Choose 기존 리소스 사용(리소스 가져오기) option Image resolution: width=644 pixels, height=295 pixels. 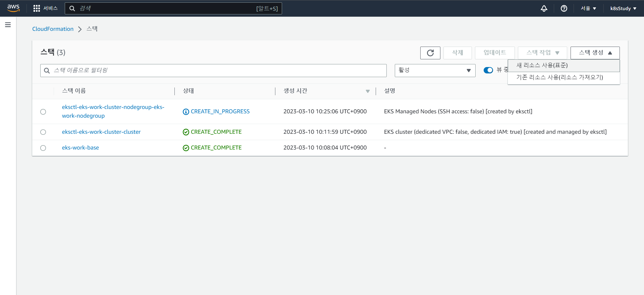tap(563, 77)
